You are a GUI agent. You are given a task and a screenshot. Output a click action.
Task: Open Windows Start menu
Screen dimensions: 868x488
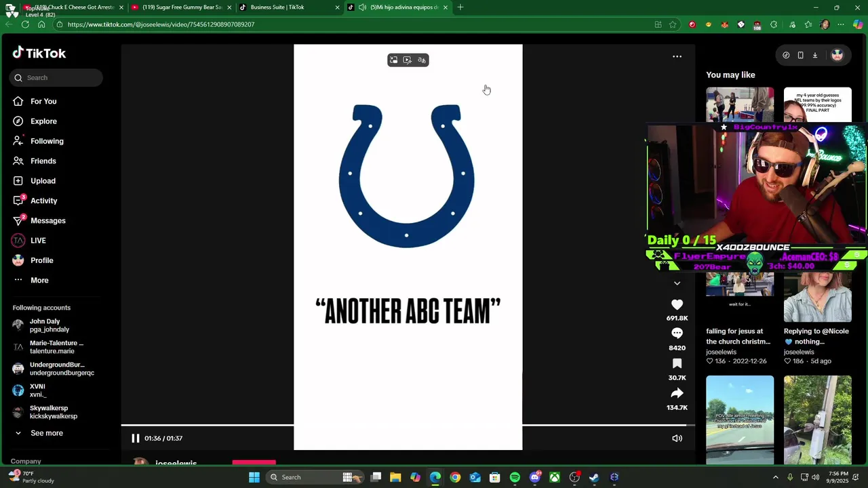pyautogui.click(x=254, y=477)
